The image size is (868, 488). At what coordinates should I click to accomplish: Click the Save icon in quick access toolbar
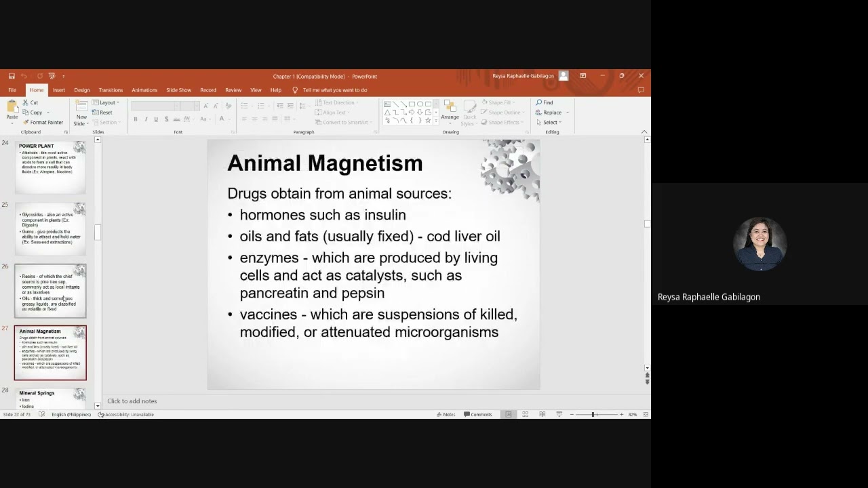pyautogui.click(x=12, y=76)
